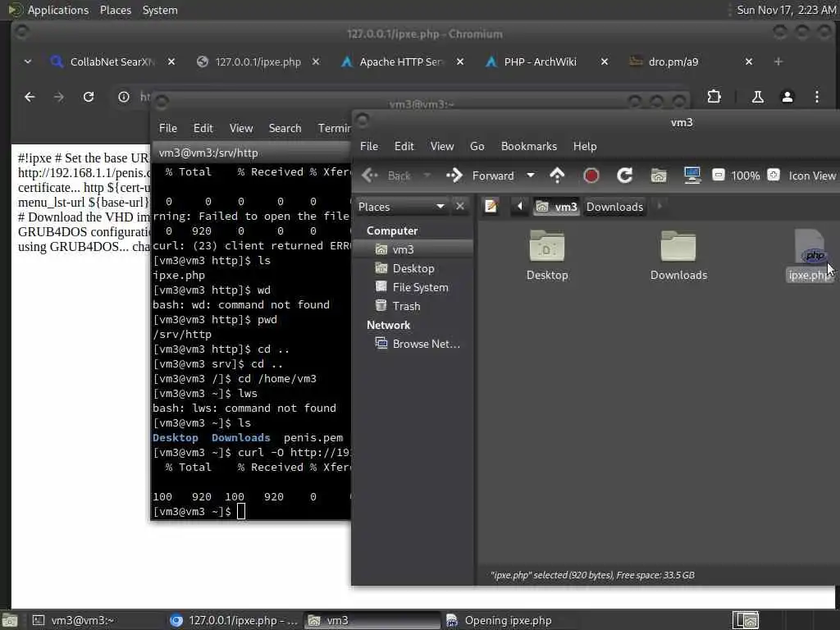The height and width of the screenshot is (630, 840).
Task: Open the Chromium three-dot menu
Action: point(816,97)
